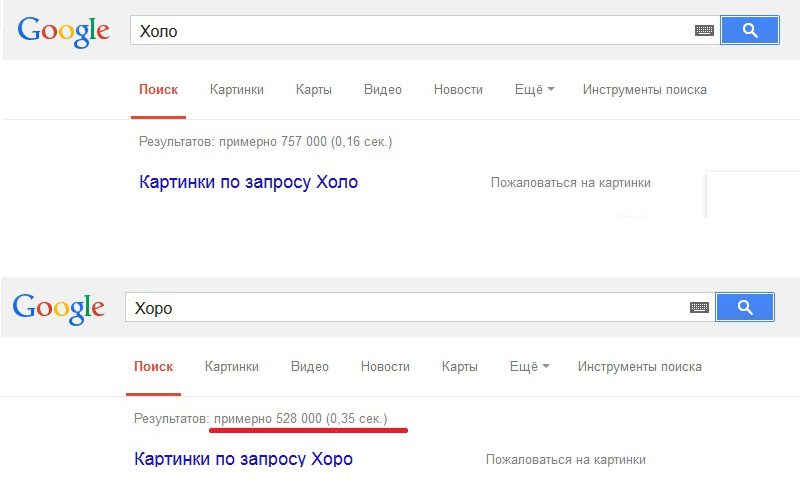
Task: Switch to the Новости tab for Хоро
Action: [385, 367]
